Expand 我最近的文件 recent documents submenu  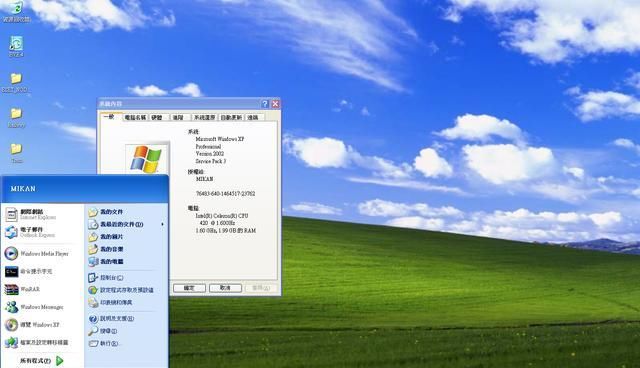click(127, 224)
